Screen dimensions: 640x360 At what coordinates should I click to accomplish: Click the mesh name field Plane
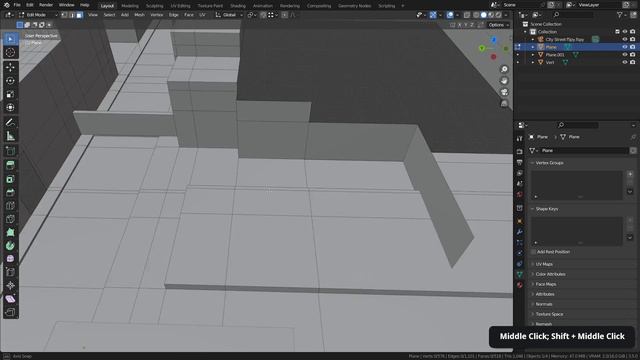(583, 151)
